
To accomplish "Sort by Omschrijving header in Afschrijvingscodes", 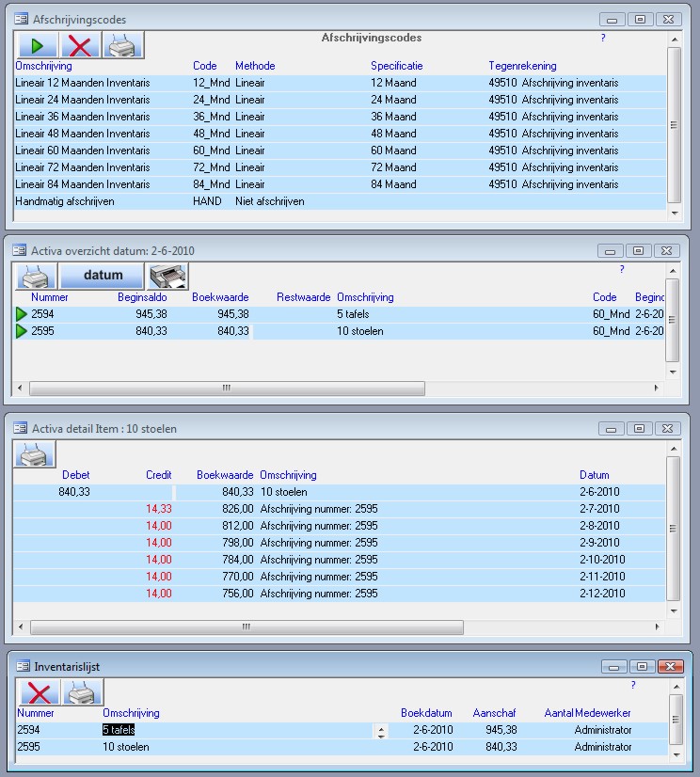I will pos(43,66).
